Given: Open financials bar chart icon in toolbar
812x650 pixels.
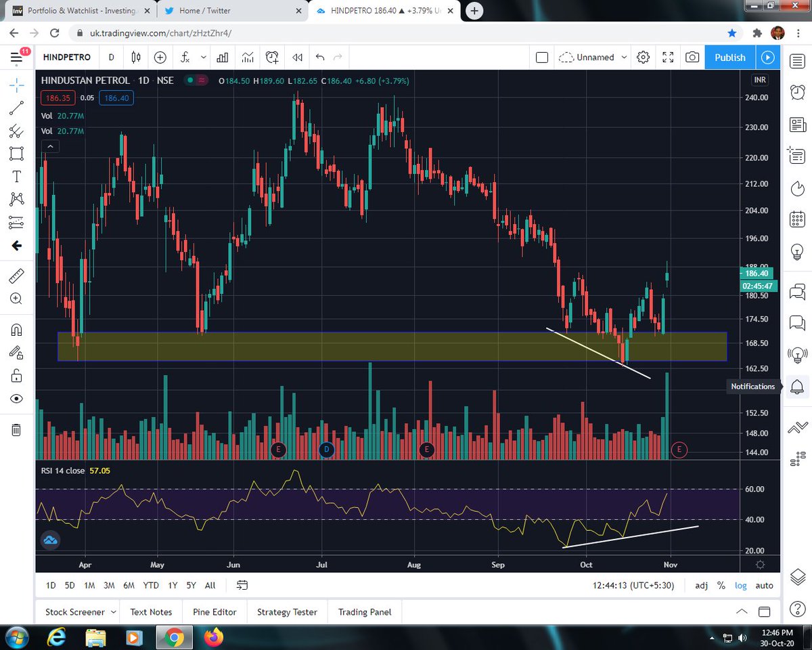Looking at the screenshot, I should pos(222,58).
